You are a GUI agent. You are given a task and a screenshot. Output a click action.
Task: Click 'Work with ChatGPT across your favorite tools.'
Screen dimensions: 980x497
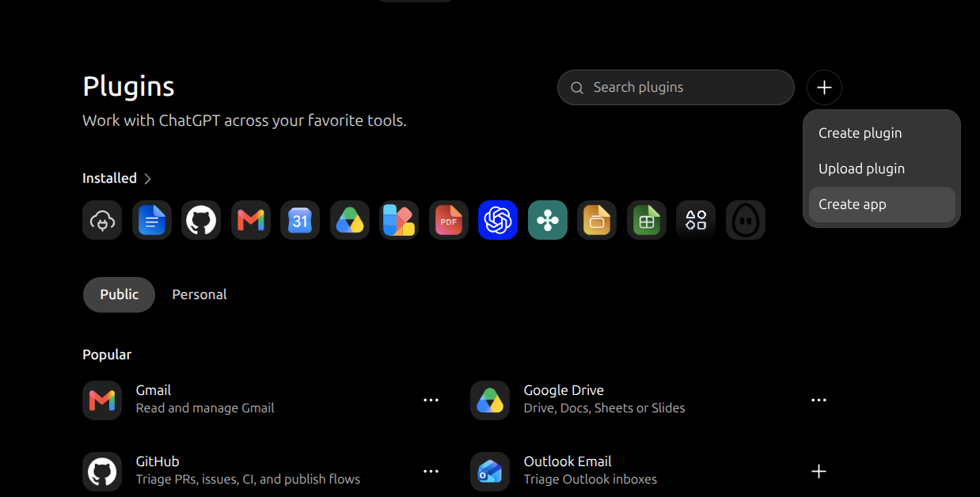(245, 121)
